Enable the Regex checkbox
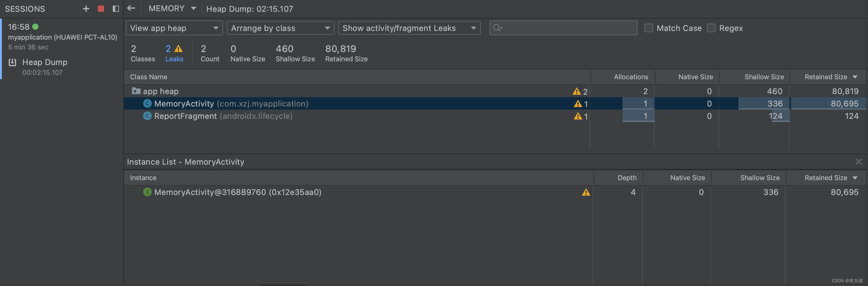The width and height of the screenshot is (868, 286). (711, 28)
